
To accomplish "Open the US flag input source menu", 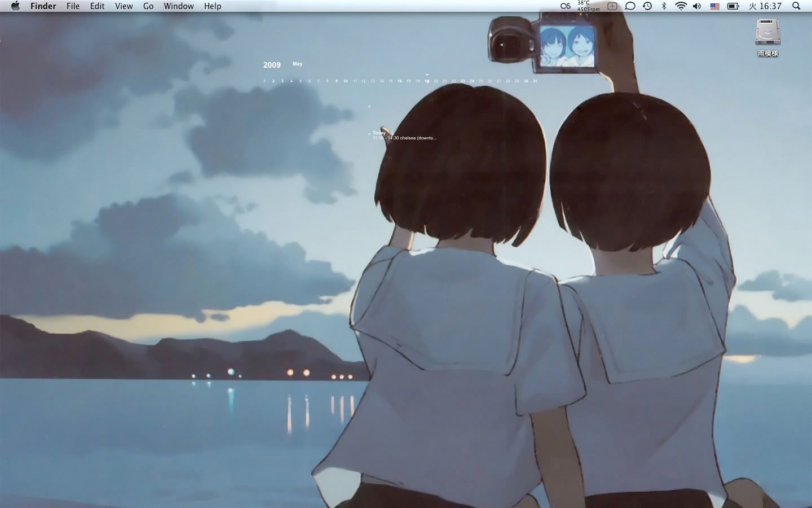I will point(715,6).
